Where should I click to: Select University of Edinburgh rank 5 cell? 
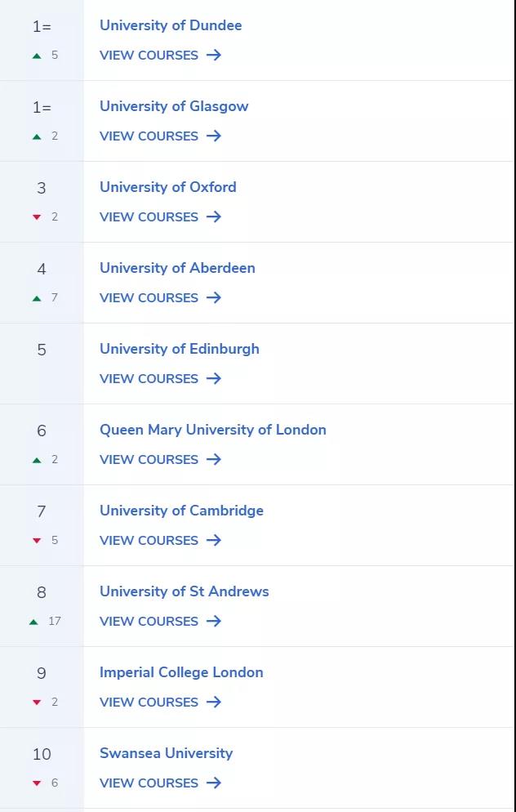[42, 364]
